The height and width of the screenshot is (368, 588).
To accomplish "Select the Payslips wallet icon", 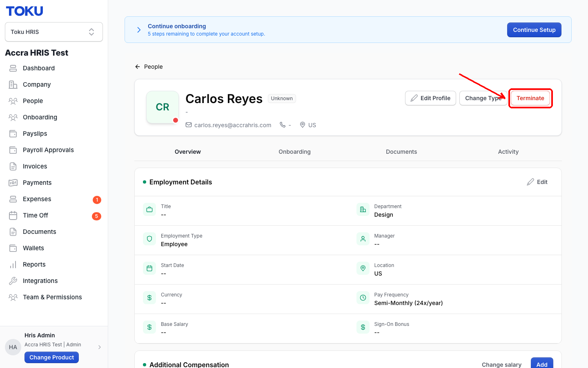I will click(x=13, y=134).
